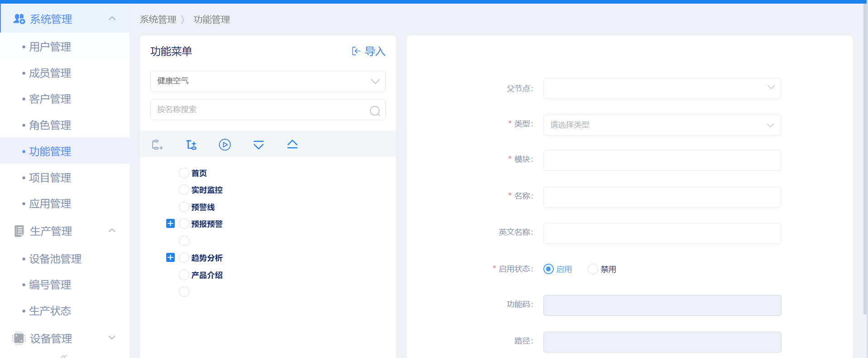The height and width of the screenshot is (358, 868).
Task: Open 项目管理 in the sidebar
Action: click(65, 178)
